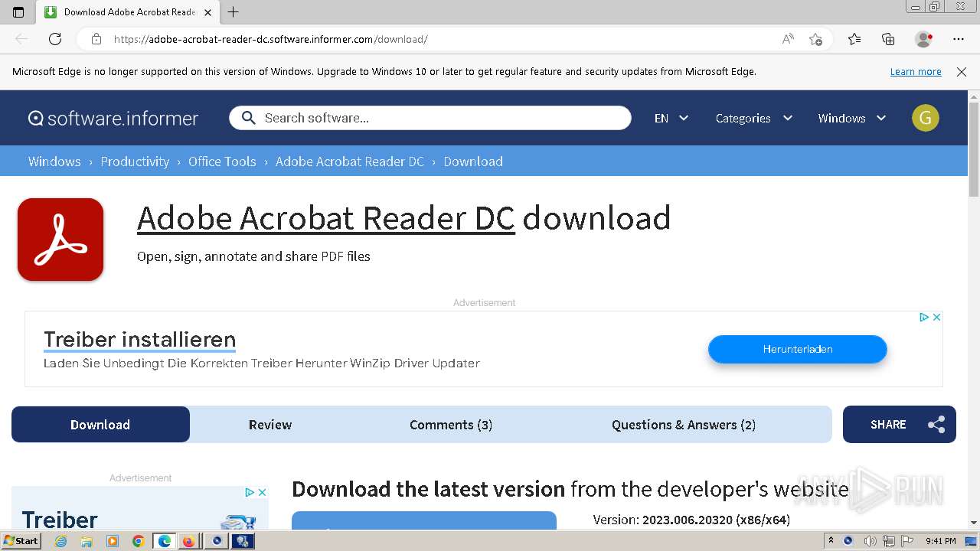Screen dimensions: 980x551
Task: Launch Chrome from taskbar
Action: 138,541
